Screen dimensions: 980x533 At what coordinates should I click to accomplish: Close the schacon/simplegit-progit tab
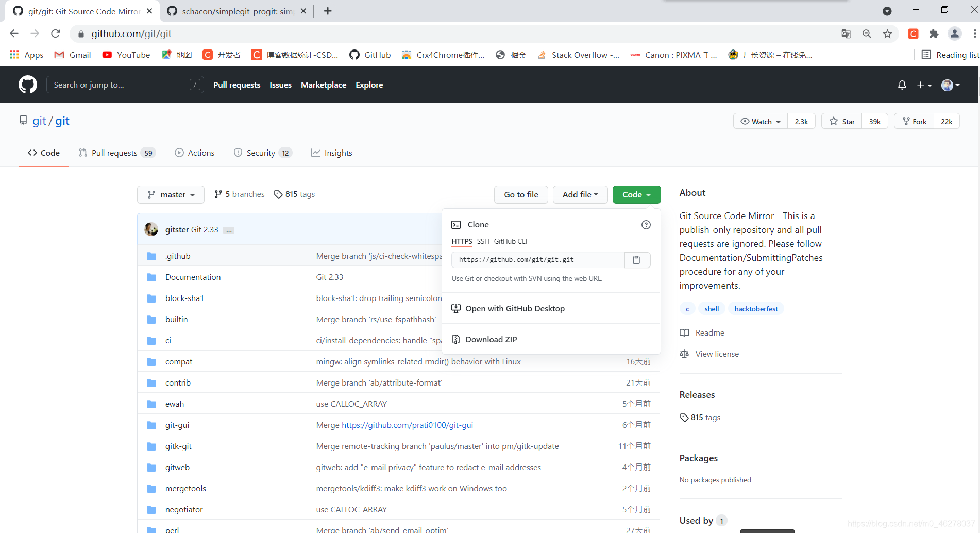point(303,11)
